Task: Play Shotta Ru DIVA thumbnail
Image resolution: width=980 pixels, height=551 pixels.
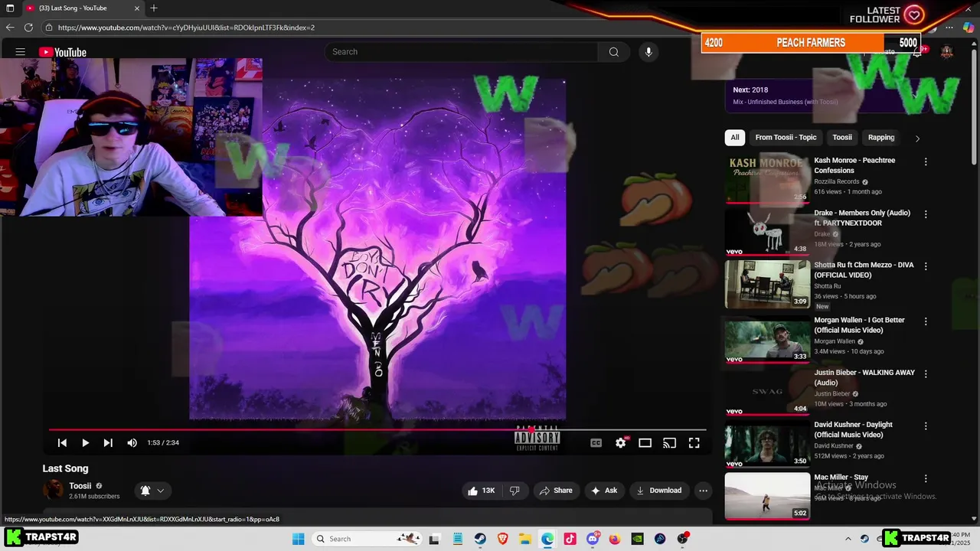Action: coord(767,284)
